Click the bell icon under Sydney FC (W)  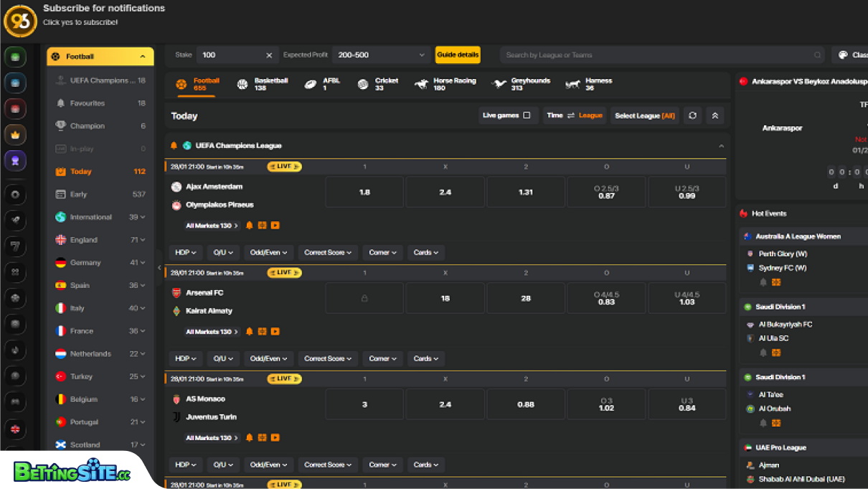763,282
